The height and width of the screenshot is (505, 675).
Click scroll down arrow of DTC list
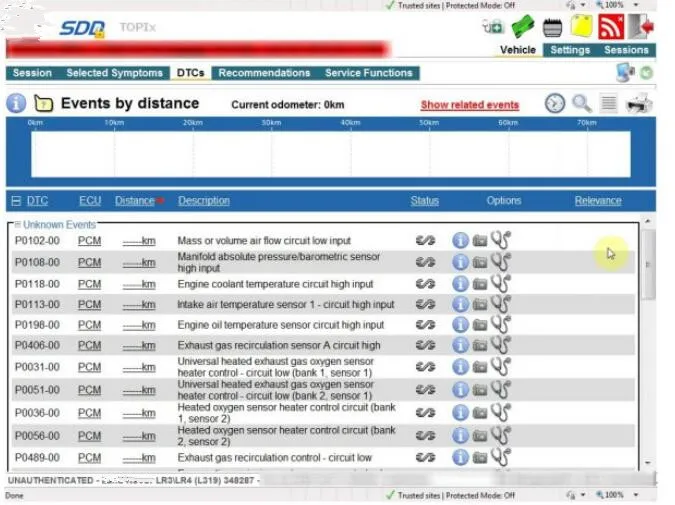(x=648, y=463)
